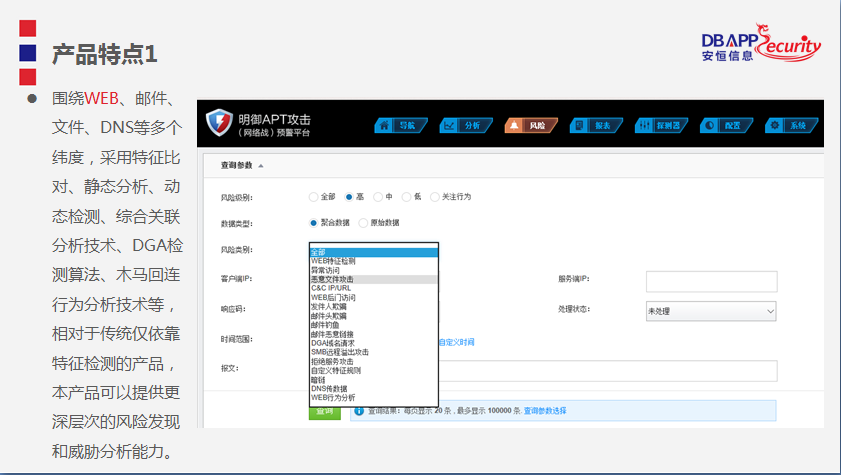
Task: Pick 恶意文件攻击 in the dropdown list
Action: coord(374,279)
